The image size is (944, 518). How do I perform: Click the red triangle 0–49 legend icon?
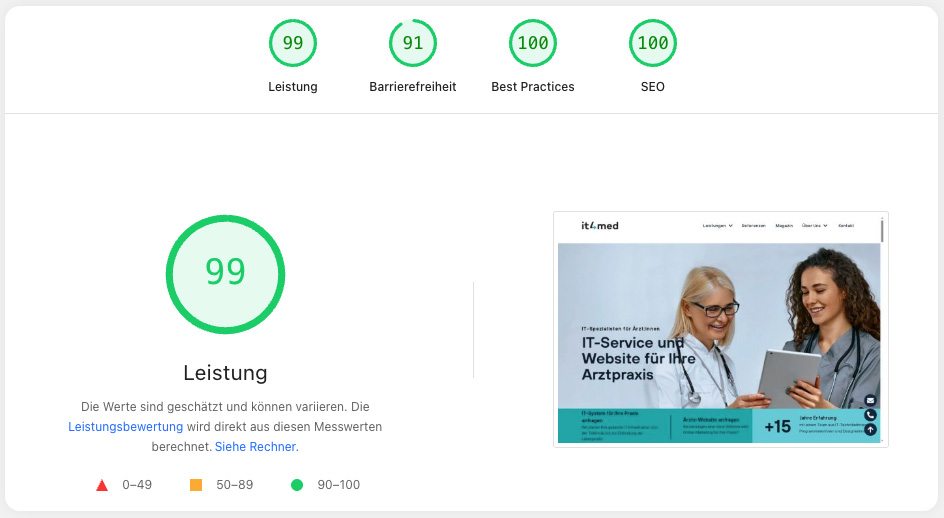[x=102, y=485]
